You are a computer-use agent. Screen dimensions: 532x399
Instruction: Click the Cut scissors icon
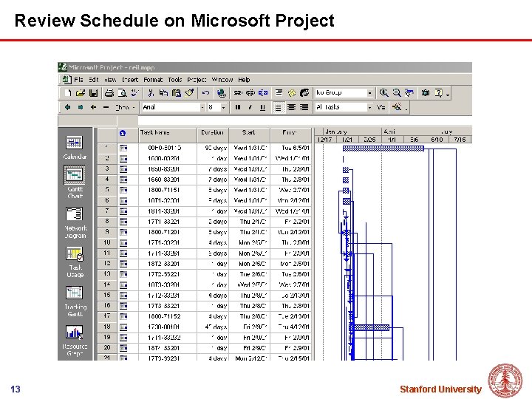151,92
